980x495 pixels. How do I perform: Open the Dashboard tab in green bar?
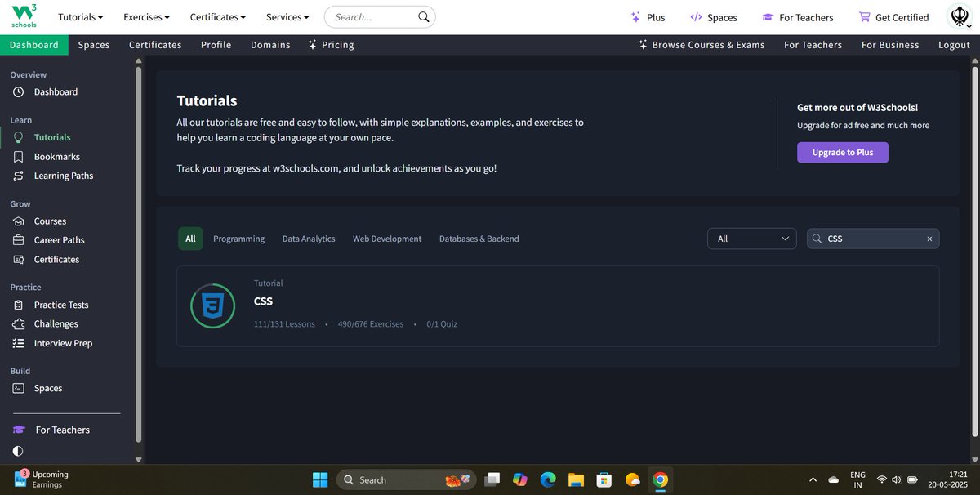coord(34,45)
